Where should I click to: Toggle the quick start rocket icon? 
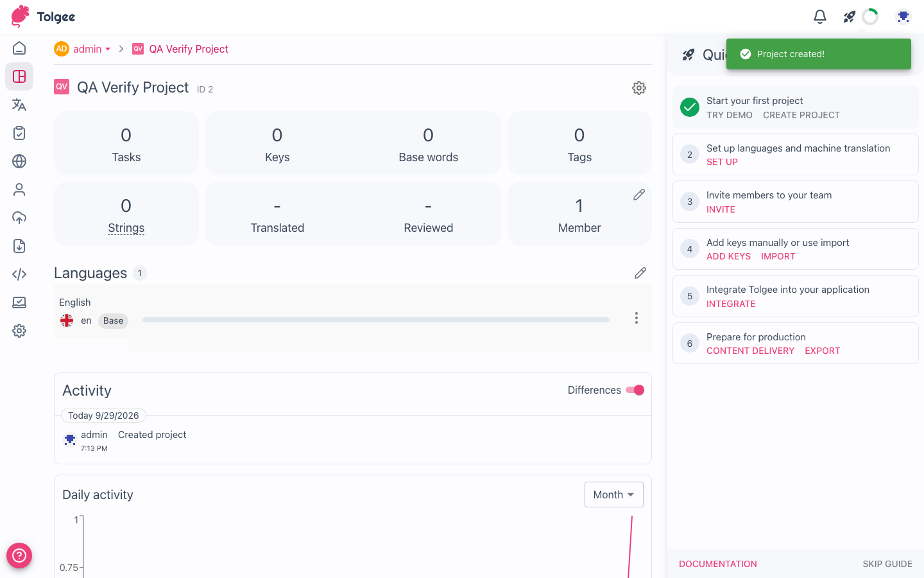tap(850, 17)
